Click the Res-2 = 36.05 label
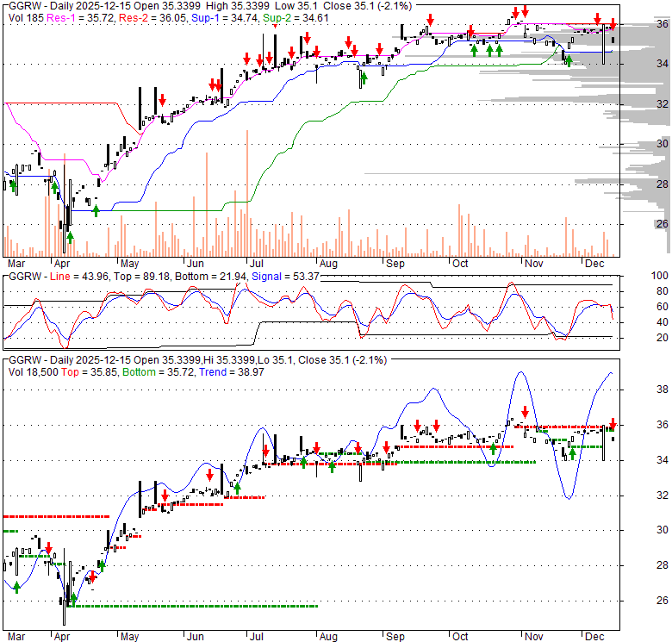The image size is (672, 642). tap(153, 18)
